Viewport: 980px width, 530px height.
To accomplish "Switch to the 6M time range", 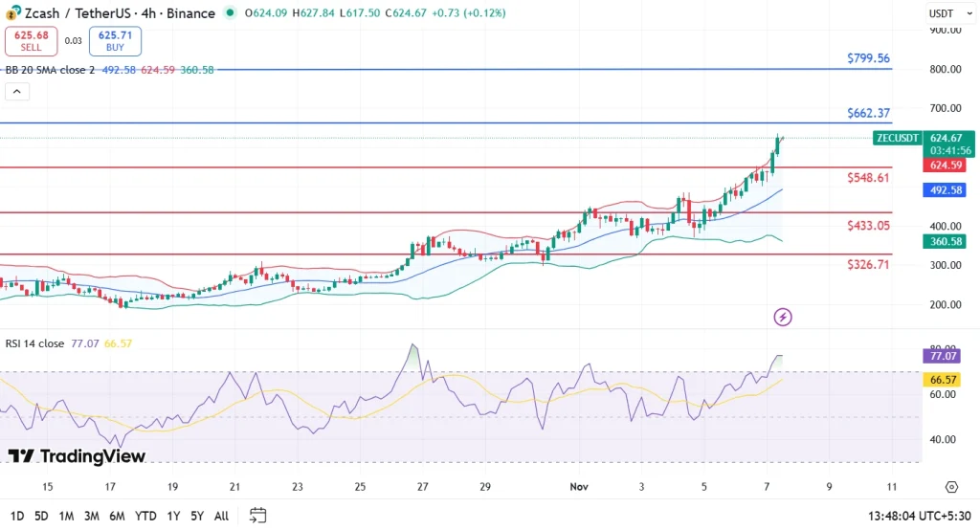I will point(117,516).
